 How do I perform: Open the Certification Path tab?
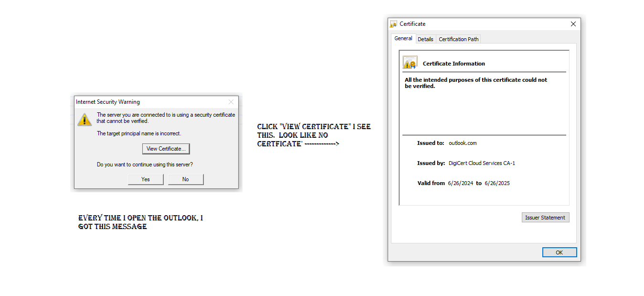click(x=459, y=39)
